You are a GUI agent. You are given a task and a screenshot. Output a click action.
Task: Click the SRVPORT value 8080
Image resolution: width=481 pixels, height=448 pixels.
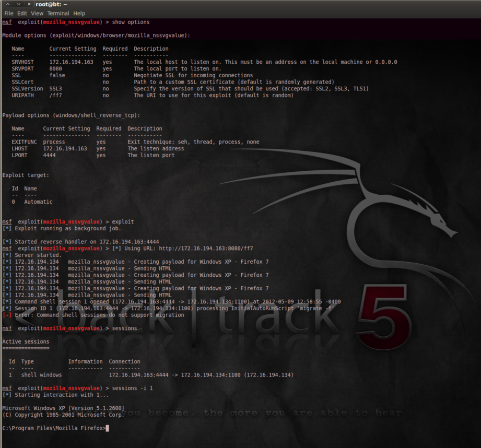(x=55, y=69)
